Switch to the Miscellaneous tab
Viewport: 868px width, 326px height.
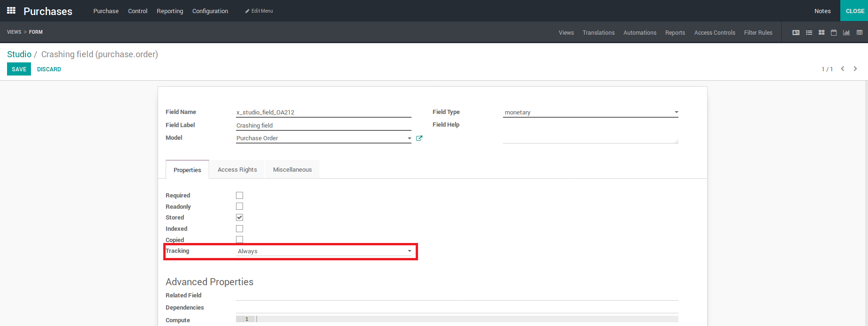(x=292, y=169)
